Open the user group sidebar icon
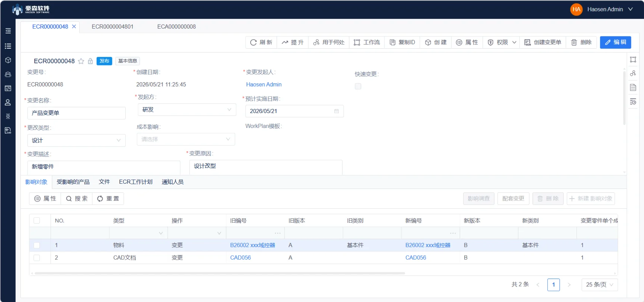This screenshot has height=302, width=644. point(8,74)
